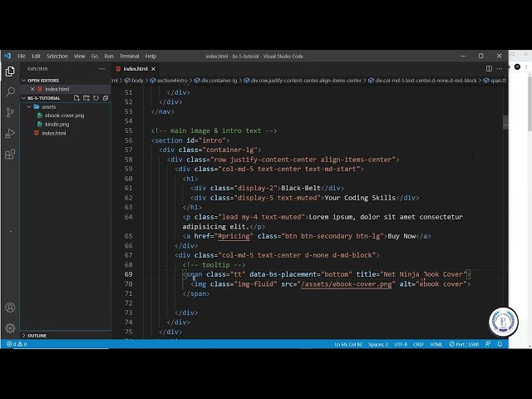
Task: Click the VS Code logo icon
Action: click(7, 56)
